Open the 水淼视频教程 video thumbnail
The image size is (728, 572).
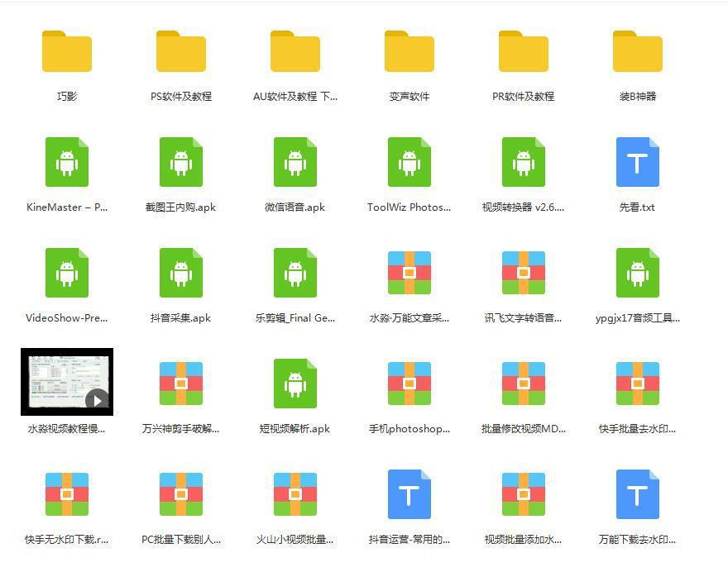(x=67, y=382)
